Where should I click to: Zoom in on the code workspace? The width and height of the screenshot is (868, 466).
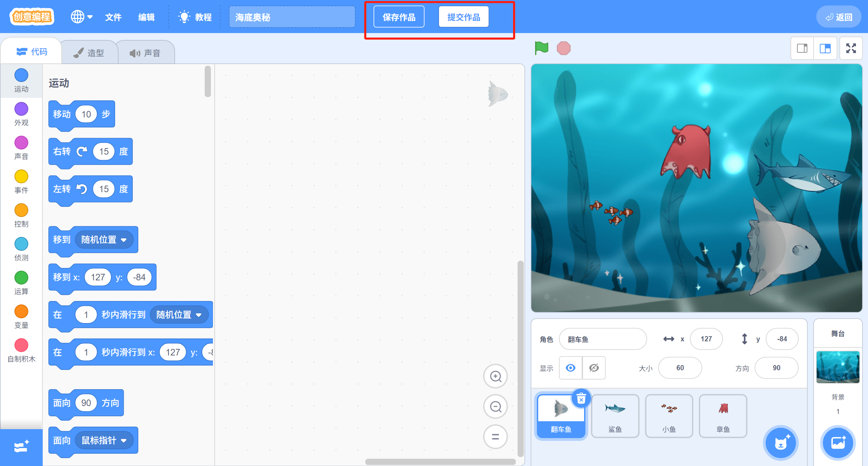pos(495,376)
